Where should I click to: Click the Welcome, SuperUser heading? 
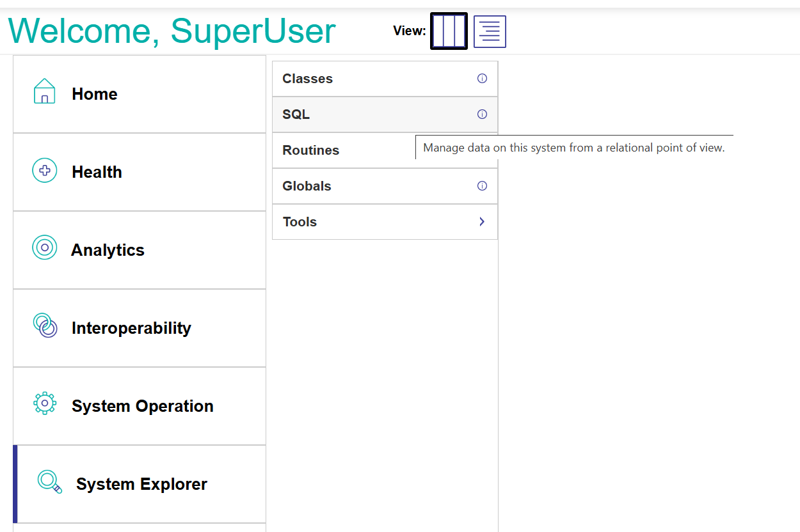click(x=172, y=31)
